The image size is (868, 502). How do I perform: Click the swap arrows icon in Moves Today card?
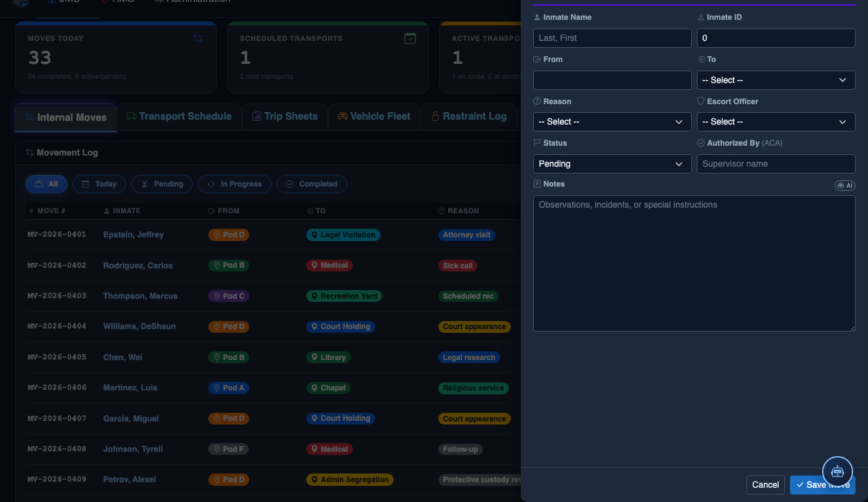[x=198, y=38]
